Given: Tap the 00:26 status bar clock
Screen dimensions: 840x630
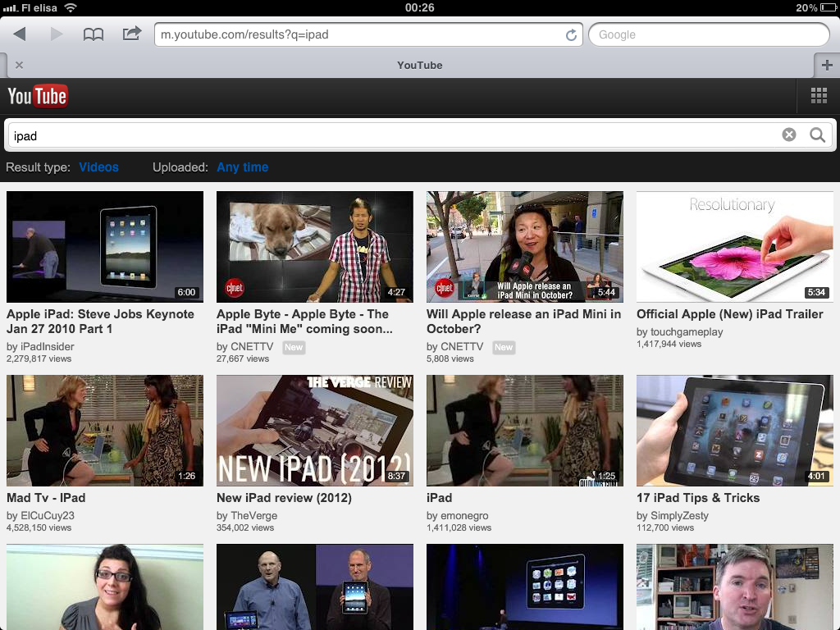Looking at the screenshot, I should [419, 7].
